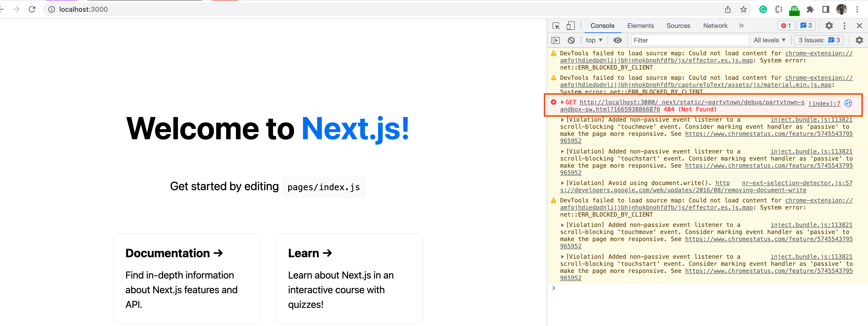Image resolution: width=868 pixels, height=326 pixels.
Task: Open 'All levels' log level dropdown
Action: (x=769, y=40)
